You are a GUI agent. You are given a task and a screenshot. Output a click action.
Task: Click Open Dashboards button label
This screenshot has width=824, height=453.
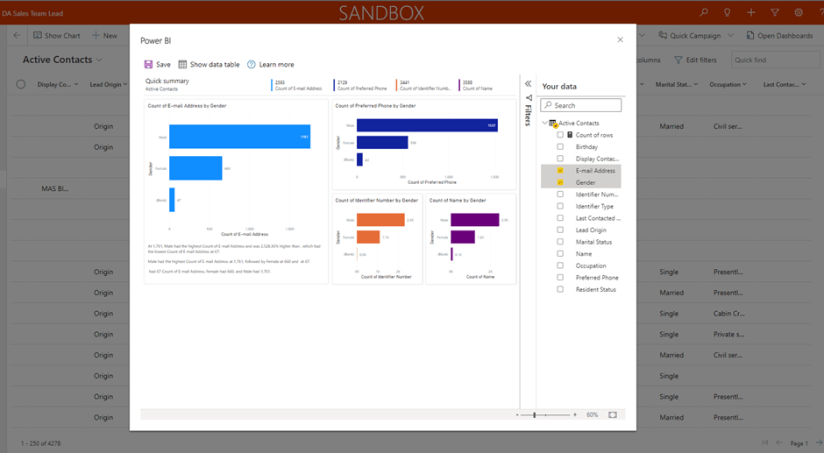pyautogui.click(x=785, y=36)
